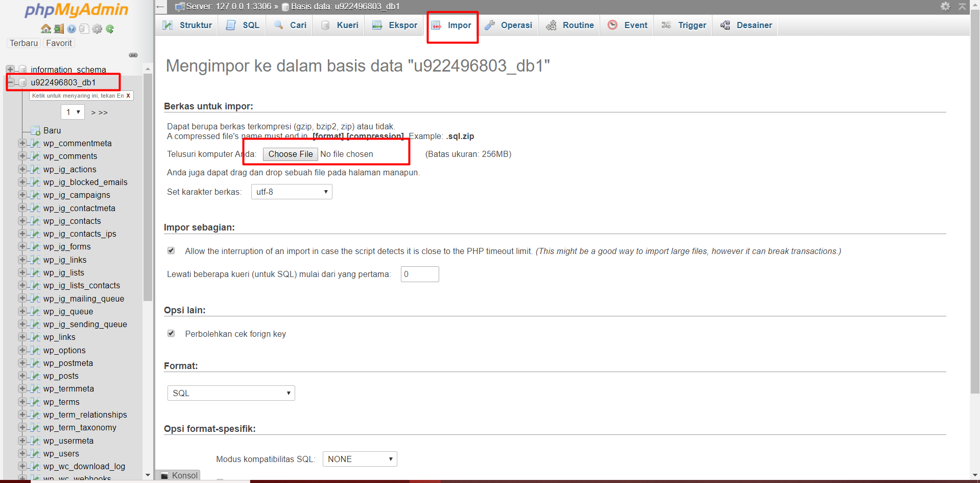Click the back arrow beside Server breadcrumb
980x483 pixels.
click(x=160, y=7)
